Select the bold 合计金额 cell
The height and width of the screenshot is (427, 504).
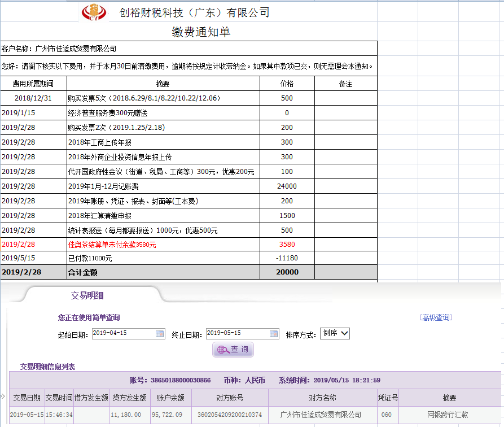(163, 272)
